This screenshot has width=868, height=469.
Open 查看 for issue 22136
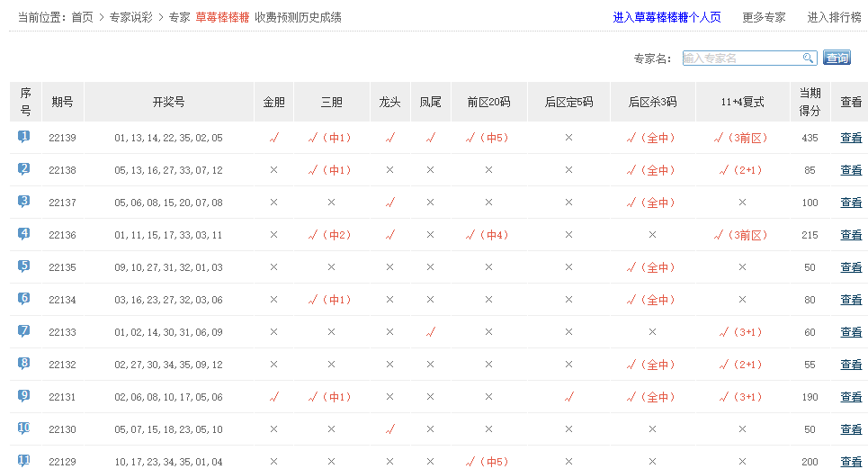point(850,235)
